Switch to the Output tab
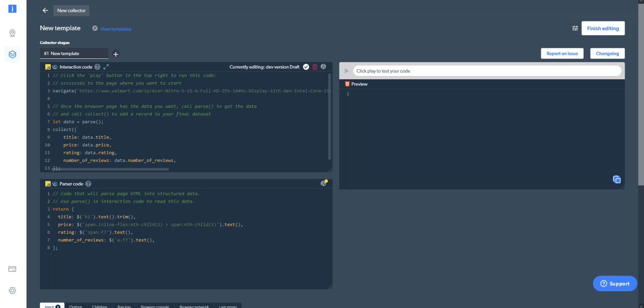644x308 pixels. point(75,306)
